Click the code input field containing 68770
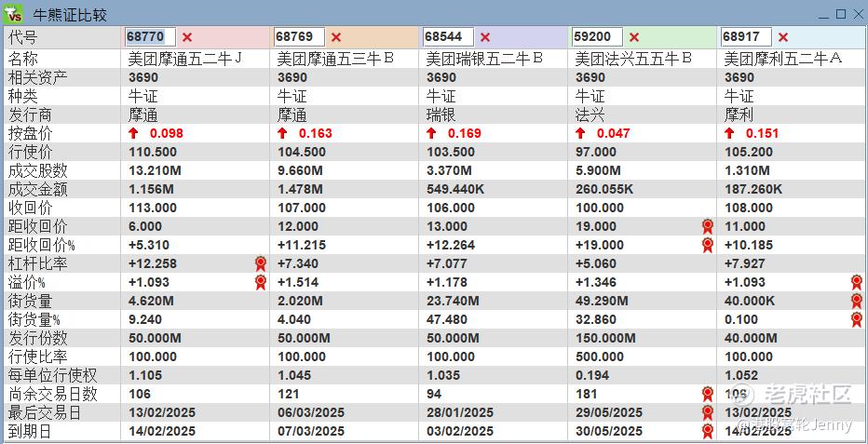 point(150,37)
